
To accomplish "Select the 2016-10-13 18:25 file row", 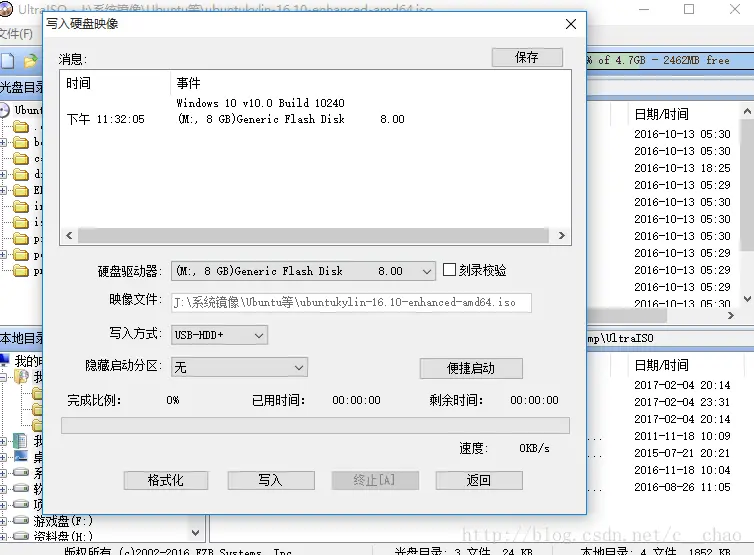I will coord(682,168).
